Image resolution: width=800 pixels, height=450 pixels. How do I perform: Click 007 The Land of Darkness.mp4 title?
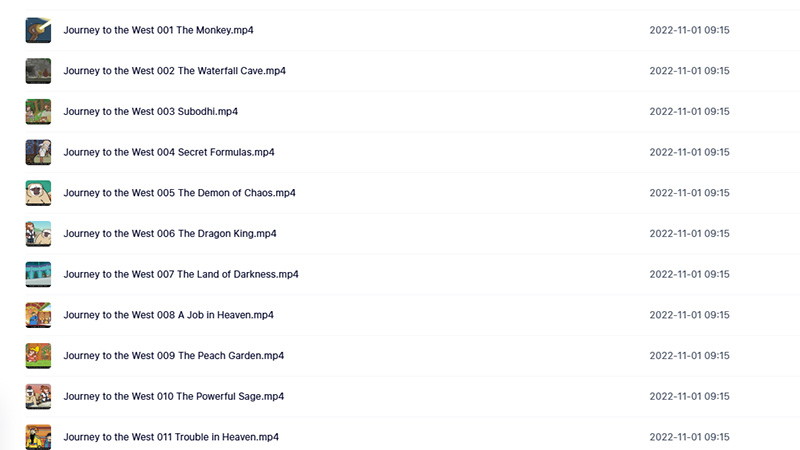click(x=181, y=274)
